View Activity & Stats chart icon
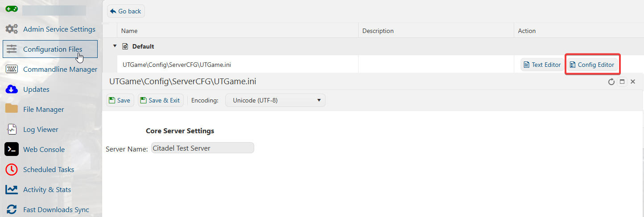Viewport: 644px width, 217px height. click(x=12, y=189)
